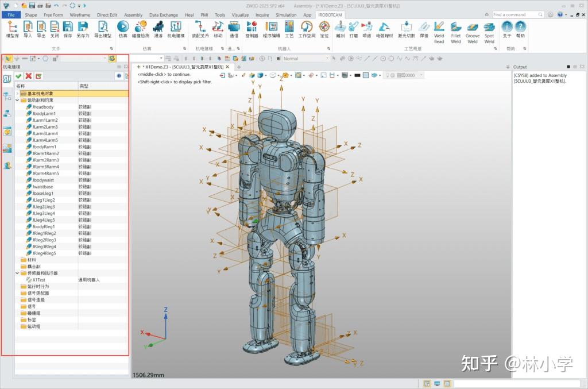The width and height of the screenshot is (588, 389).
Task: Switch to the Assembly ribbon tab
Action: click(134, 14)
